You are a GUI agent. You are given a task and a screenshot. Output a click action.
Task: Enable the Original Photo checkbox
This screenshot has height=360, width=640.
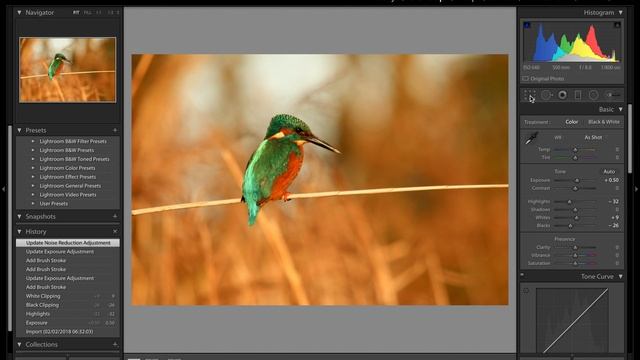tap(525, 78)
